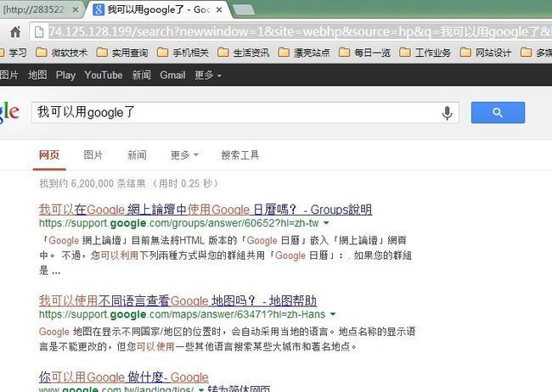Expand arrow next to maps/answer/63471 URL
The width and height of the screenshot is (552, 392).
click(333, 314)
